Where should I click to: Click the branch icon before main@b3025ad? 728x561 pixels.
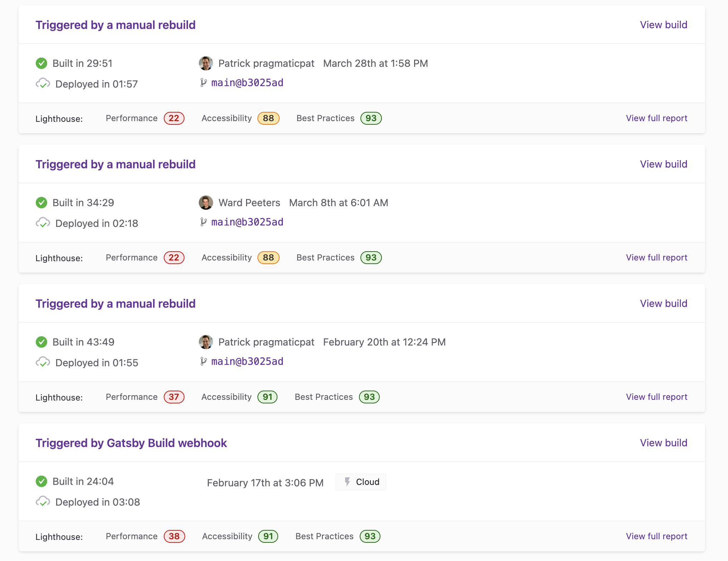point(203,83)
